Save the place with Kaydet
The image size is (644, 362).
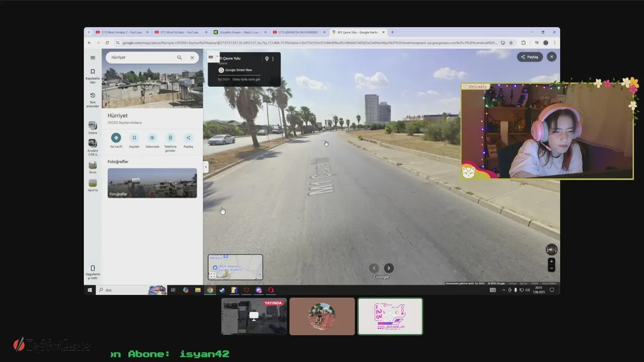[134, 141]
